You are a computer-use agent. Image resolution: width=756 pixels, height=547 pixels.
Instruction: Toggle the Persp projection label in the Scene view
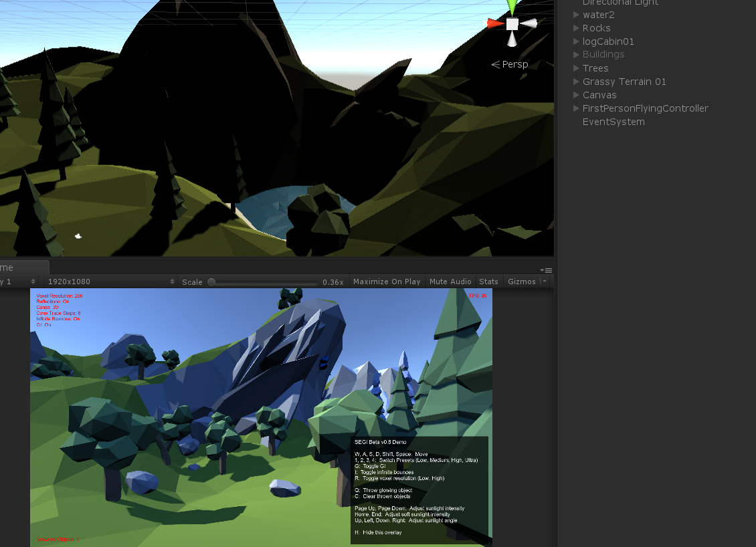pyautogui.click(x=510, y=64)
